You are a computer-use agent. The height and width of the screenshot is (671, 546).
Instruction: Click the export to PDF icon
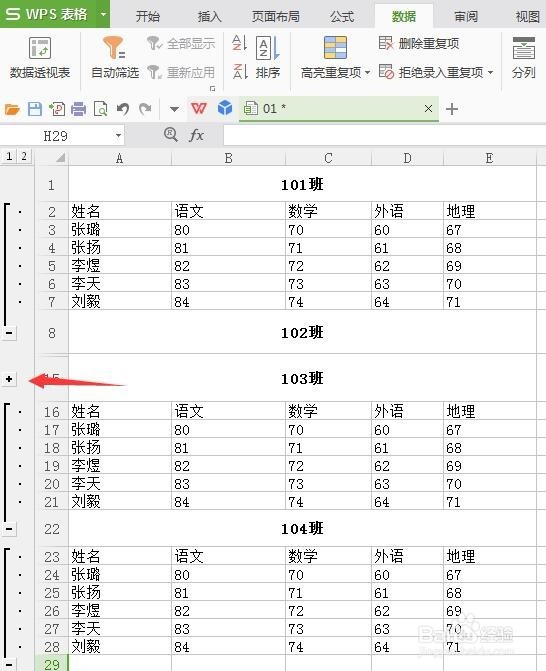57,109
